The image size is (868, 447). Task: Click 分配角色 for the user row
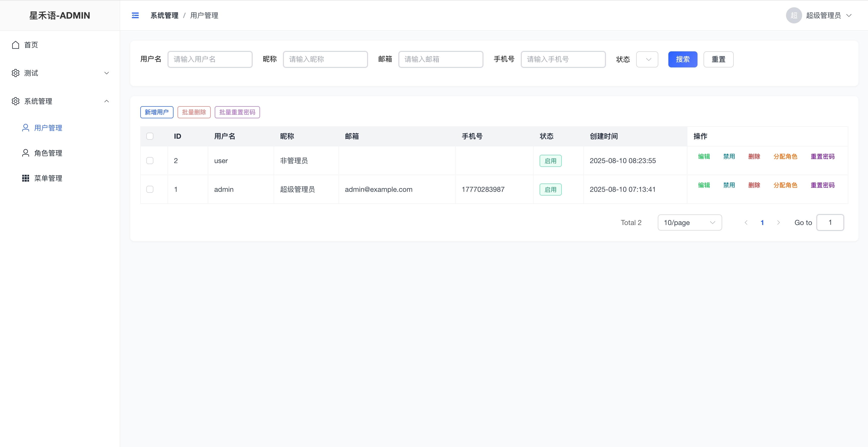point(785,157)
